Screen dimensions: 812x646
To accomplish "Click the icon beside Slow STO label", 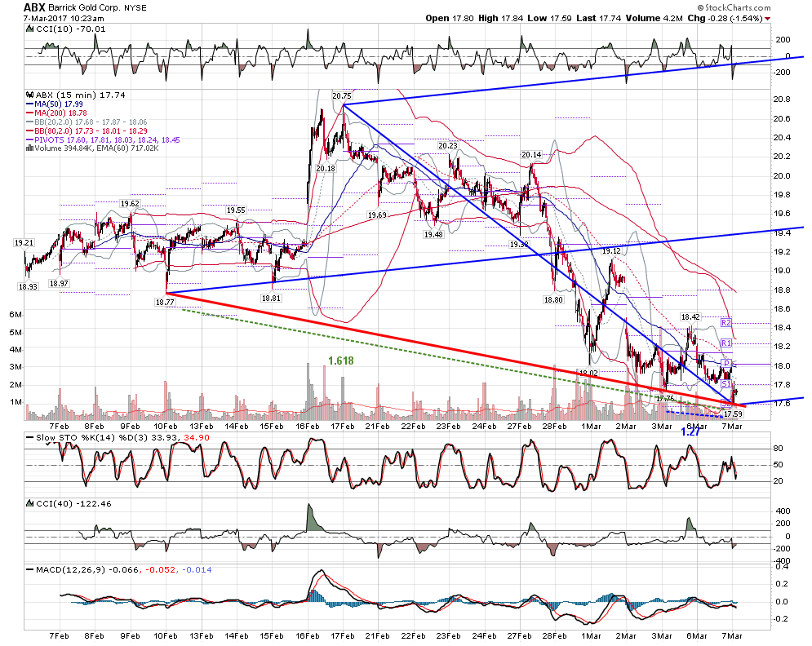I will click(x=30, y=438).
